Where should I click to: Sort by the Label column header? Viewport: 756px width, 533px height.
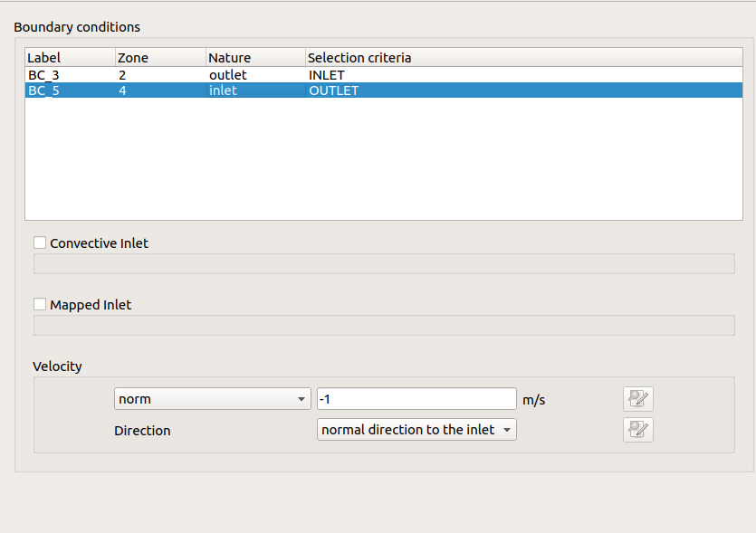70,58
